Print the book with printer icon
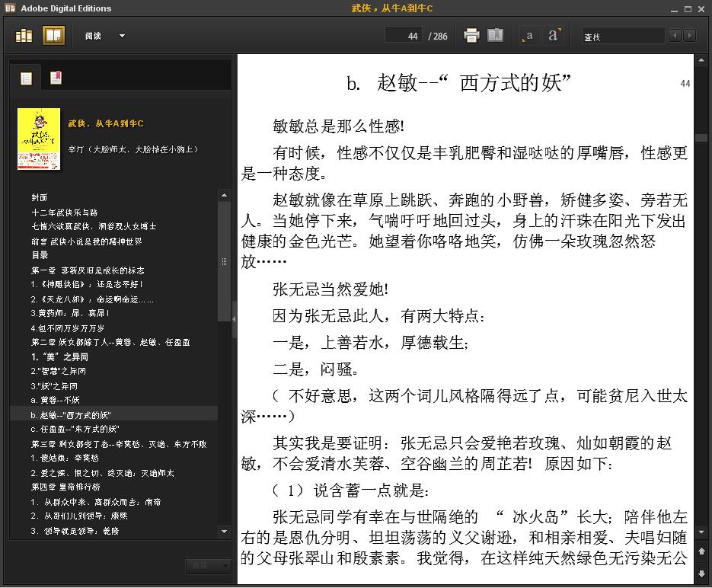712x588 pixels. (471, 35)
